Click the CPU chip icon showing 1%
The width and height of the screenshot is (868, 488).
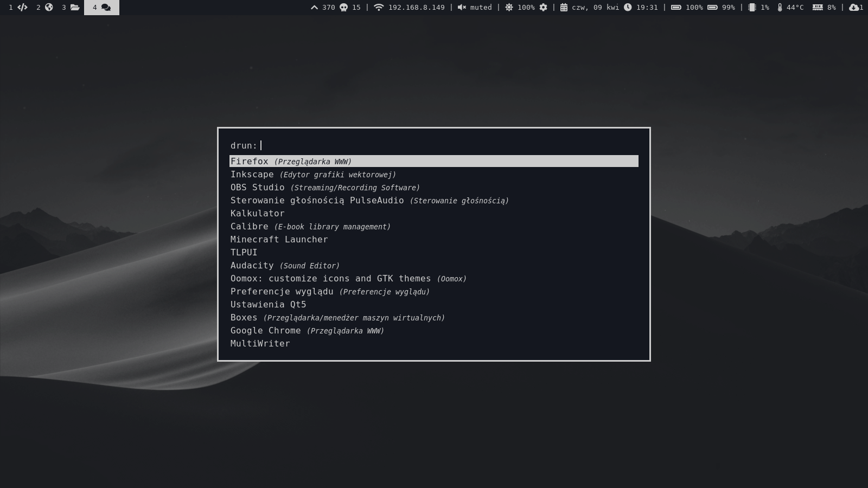[752, 8]
